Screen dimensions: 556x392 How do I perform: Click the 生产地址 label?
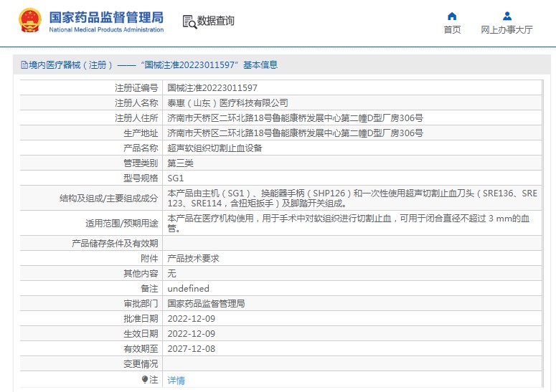(141, 133)
